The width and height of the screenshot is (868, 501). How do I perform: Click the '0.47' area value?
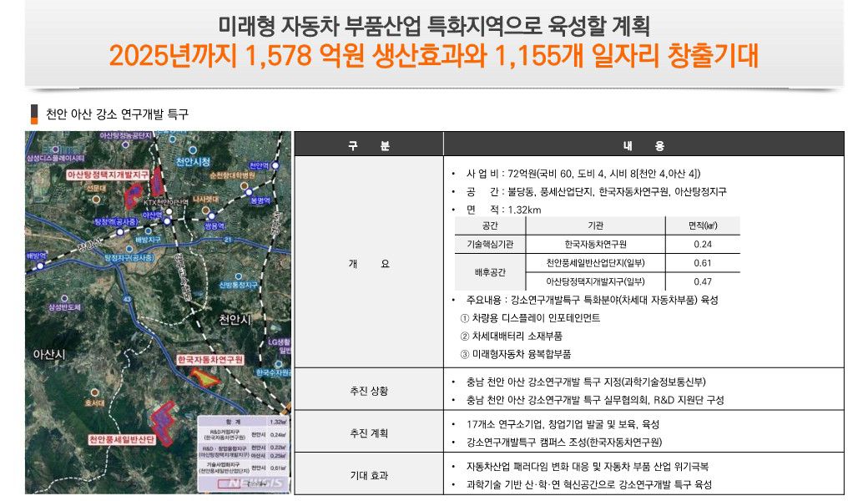click(x=703, y=281)
